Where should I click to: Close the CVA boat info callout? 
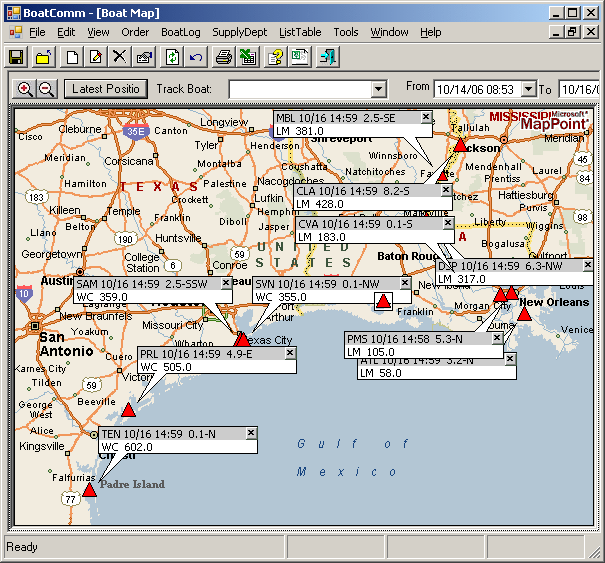448,223
